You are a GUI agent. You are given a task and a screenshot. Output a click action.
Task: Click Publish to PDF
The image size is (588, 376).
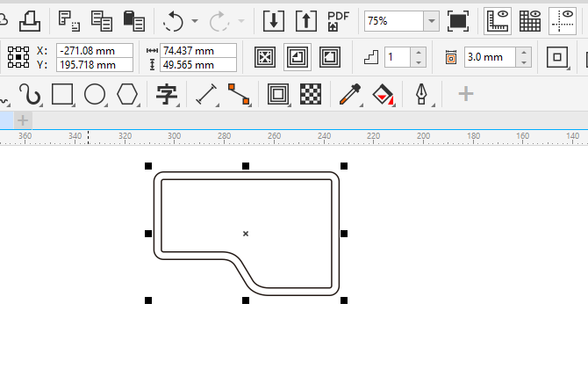[x=338, y=21]
